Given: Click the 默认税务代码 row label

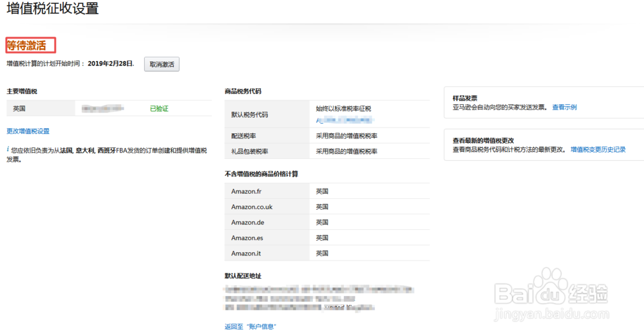Looking at the screenshot, I should coord(250,115).
